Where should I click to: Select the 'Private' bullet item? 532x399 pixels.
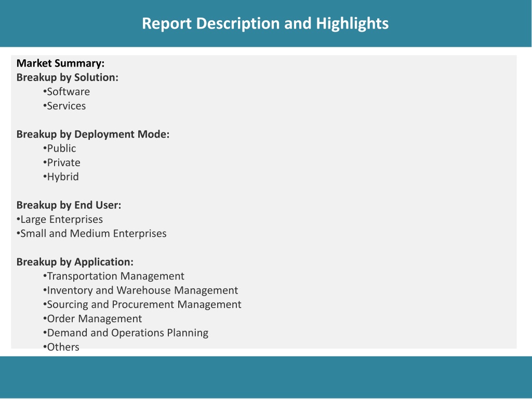point(62,163)
